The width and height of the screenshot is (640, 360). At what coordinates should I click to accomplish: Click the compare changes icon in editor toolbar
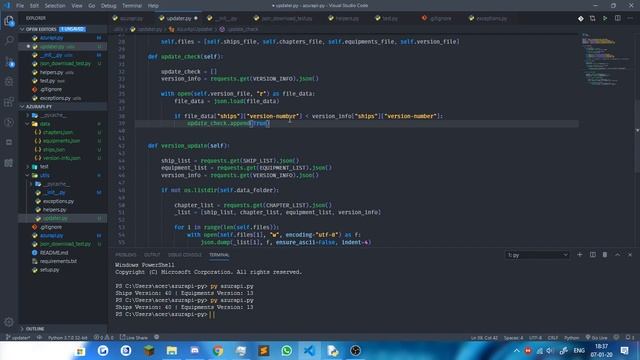592,18
